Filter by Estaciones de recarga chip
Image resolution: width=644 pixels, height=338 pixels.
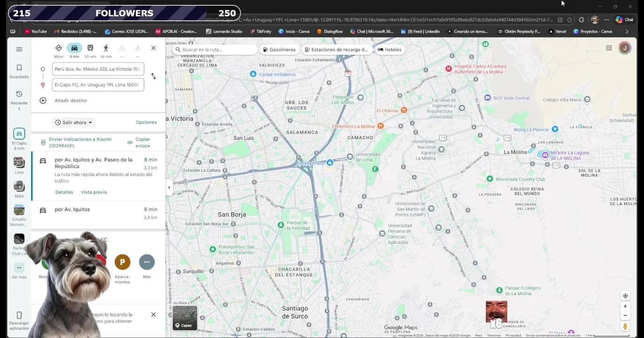[336, 49]
